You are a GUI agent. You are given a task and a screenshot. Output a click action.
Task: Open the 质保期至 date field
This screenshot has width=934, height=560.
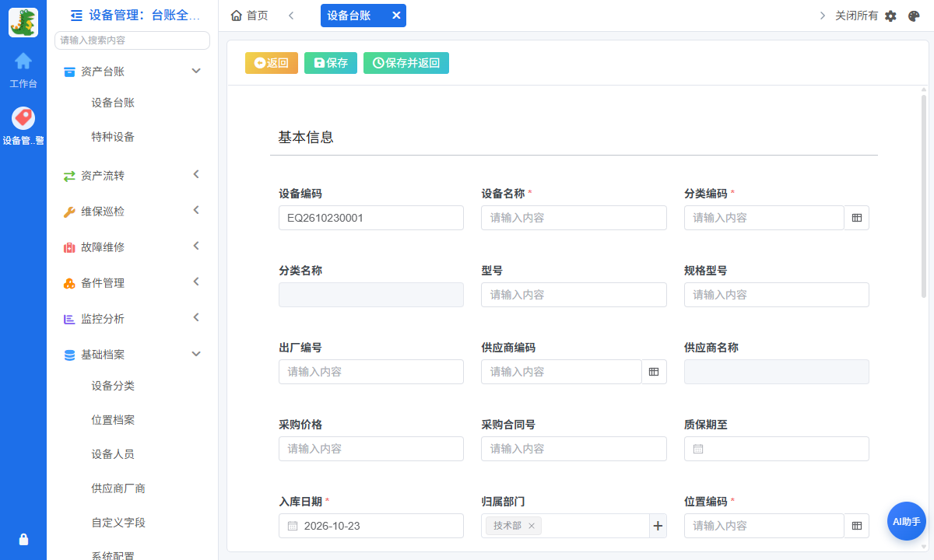coord(777,449)
